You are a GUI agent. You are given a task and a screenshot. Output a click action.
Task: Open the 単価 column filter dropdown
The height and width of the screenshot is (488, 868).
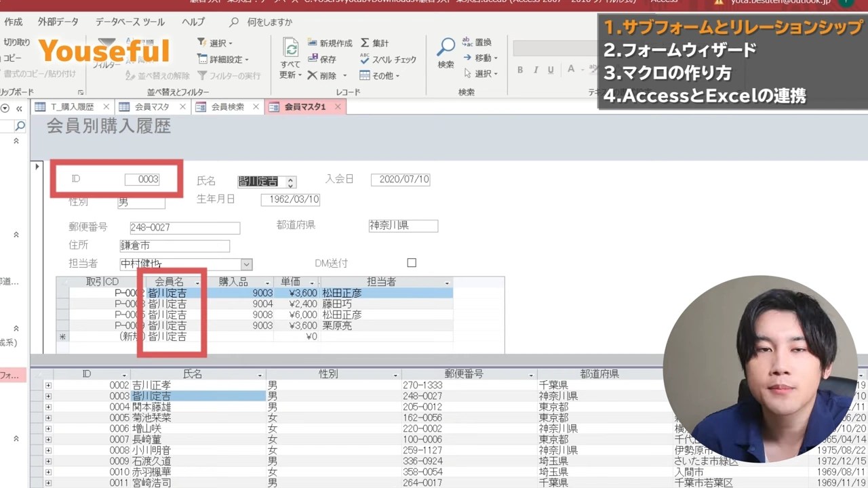point(313,283)
